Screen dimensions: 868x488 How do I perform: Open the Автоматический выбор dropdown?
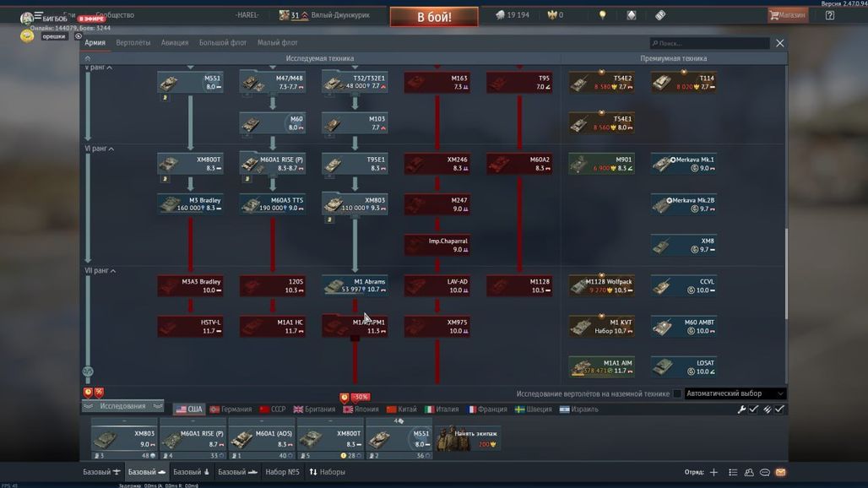click(735, 394)
